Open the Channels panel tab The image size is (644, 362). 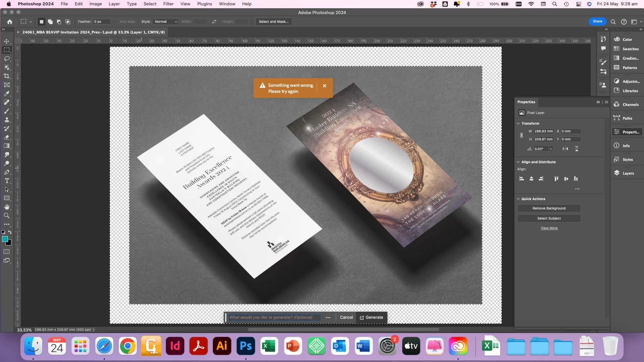point(626,105)
